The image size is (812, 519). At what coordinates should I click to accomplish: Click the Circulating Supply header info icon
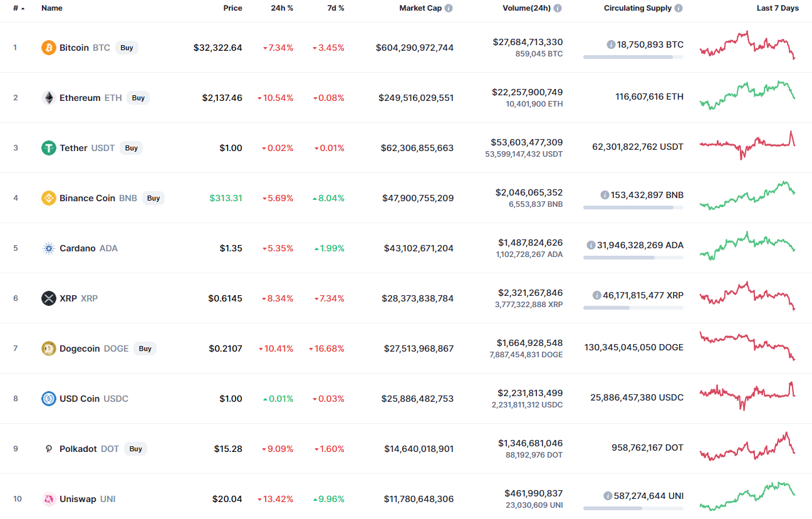tap(679, 9)
